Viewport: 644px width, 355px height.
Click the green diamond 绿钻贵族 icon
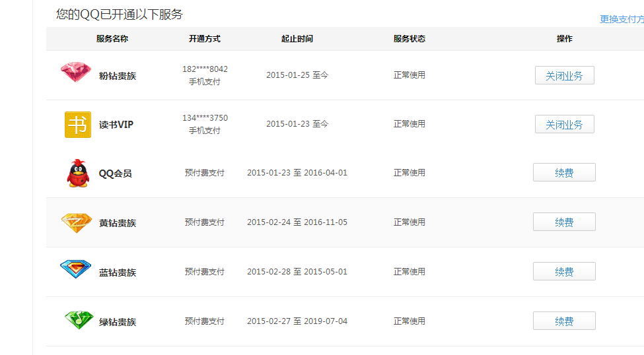click(x=79, y=320)
